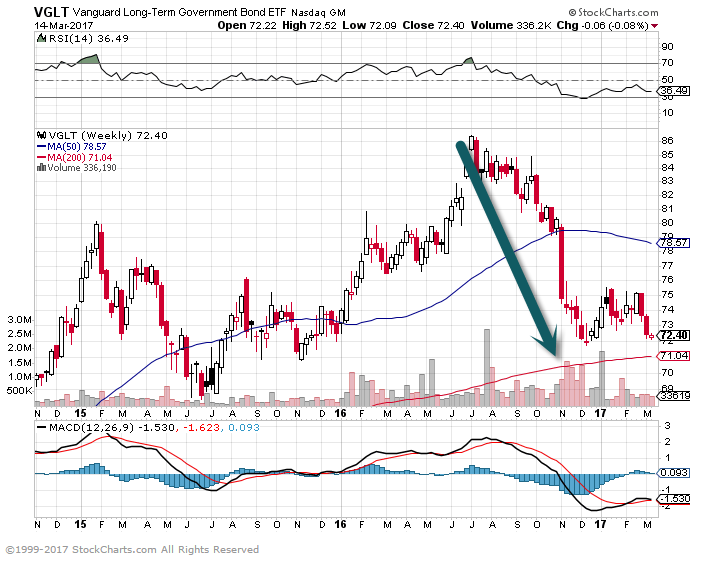713x587 pixels.
Task: Click the 16 year label on price axis
Action: 340,413
